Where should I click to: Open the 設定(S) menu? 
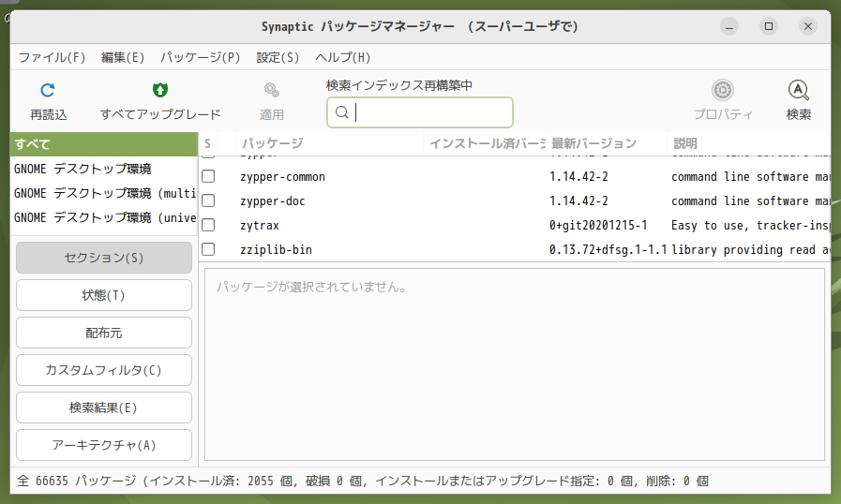click(278, 57)
